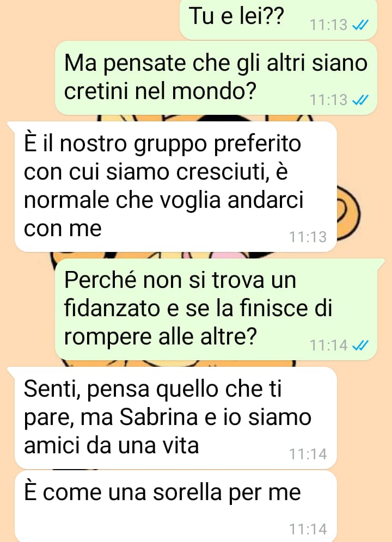The height and width of the screenshot is (542, 392).
Task: Tap the word 'Sabrina' in the message
Action: [x=158, y=417]
